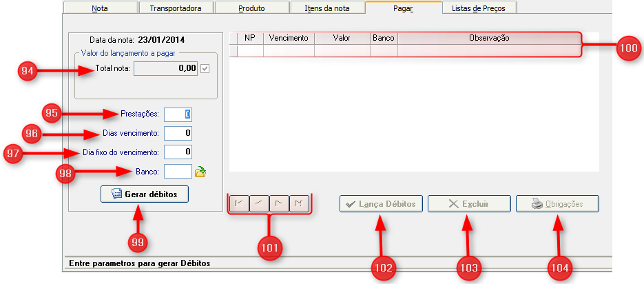The image size is (644, 284).
Task: Click status text 'Entre parametros para gerar Débitos'
Action: tap(140, 263)
